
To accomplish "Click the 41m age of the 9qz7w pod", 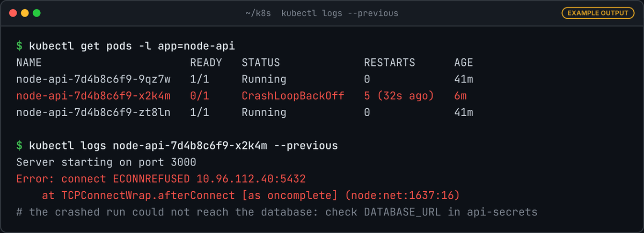I will click(x=464, y=79).
